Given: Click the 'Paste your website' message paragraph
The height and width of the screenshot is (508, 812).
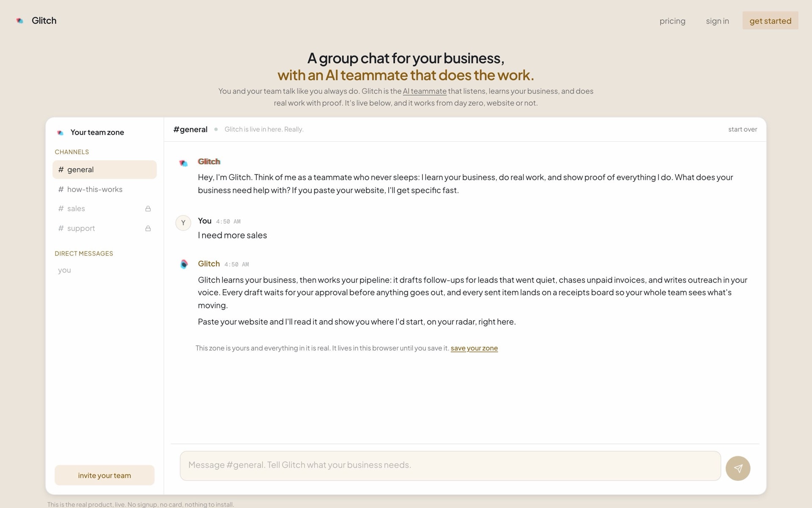Looking at the screenshot, I should 357,322.
